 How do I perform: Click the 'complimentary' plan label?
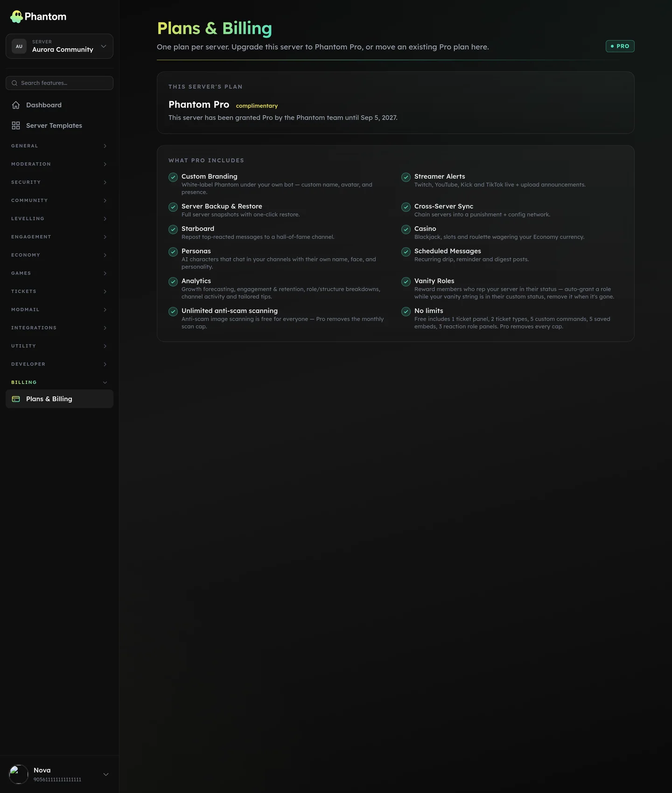click(257, 106)
